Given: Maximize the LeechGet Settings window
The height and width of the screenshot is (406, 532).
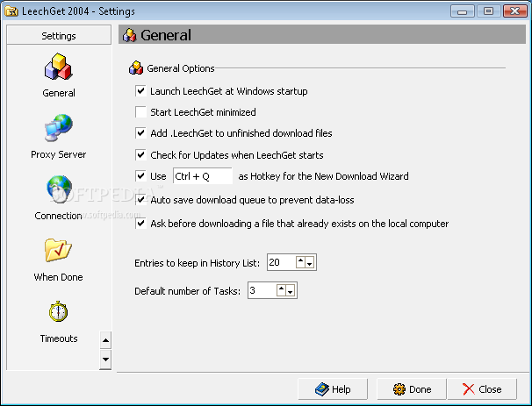Looking at the screenshot, I should pos(488,11).
